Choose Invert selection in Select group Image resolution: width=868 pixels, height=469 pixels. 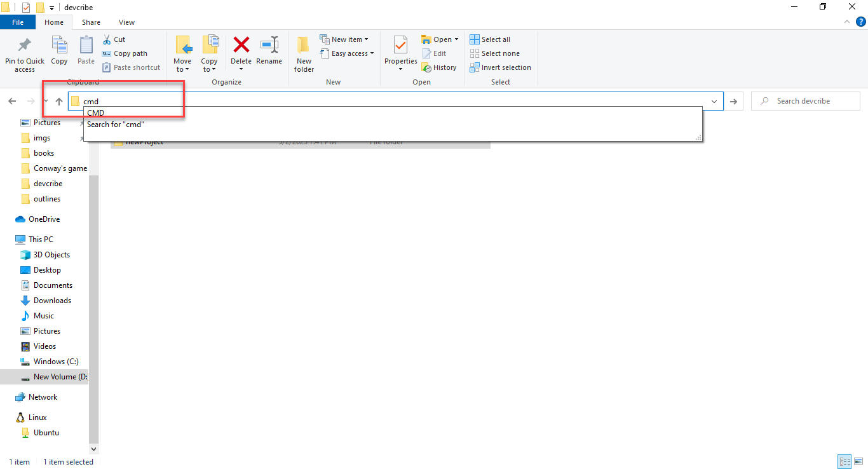(501, 67)
